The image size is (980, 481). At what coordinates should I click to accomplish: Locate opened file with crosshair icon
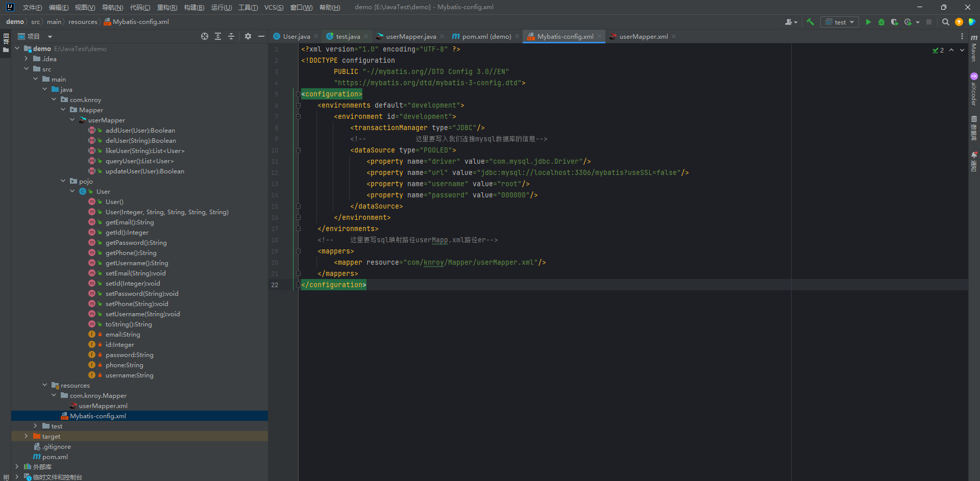pyautogui.click(x=205, y=36)
